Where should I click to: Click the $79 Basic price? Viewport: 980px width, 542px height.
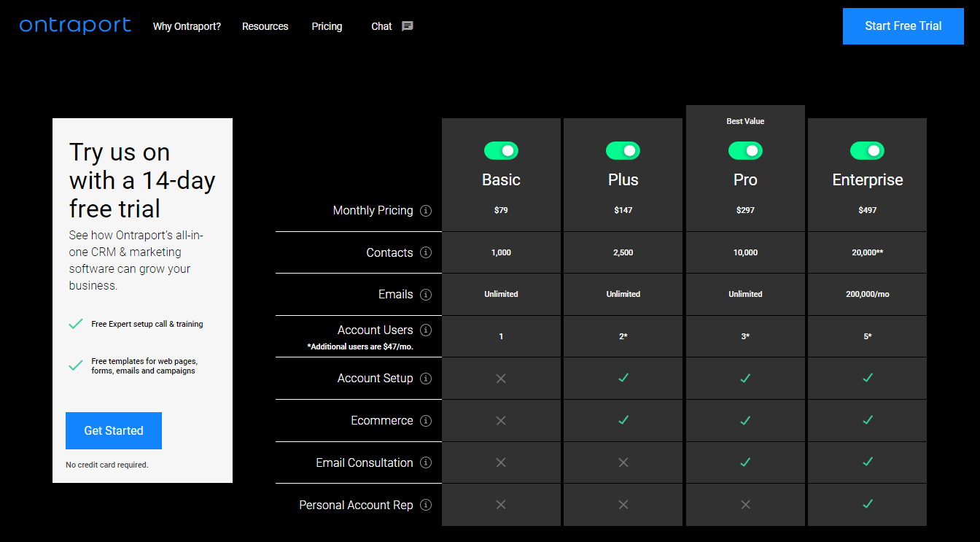(x=501, y=210)
